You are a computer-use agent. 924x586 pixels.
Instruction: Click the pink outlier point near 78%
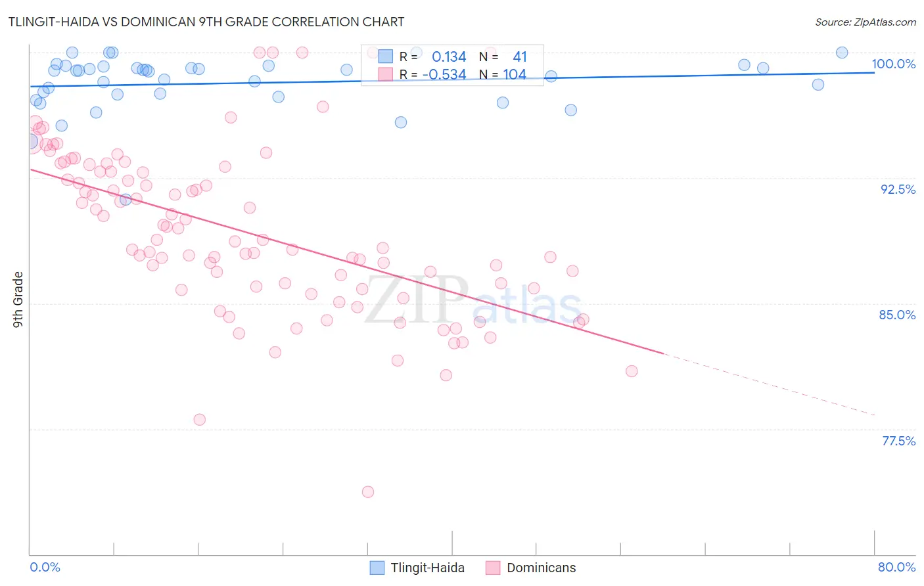200,419
